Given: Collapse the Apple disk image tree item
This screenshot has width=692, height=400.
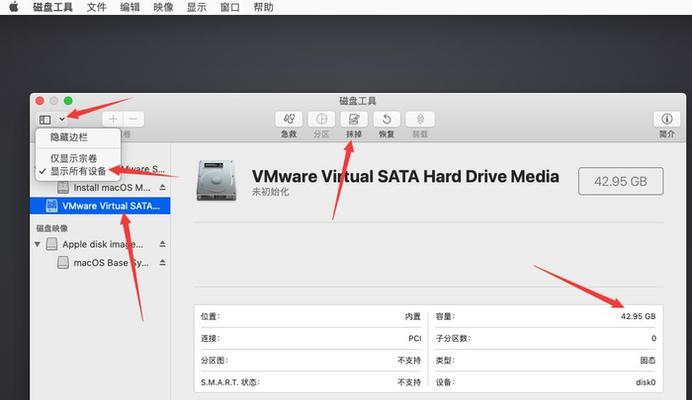Looking at the screenshot, I should 37,244.
